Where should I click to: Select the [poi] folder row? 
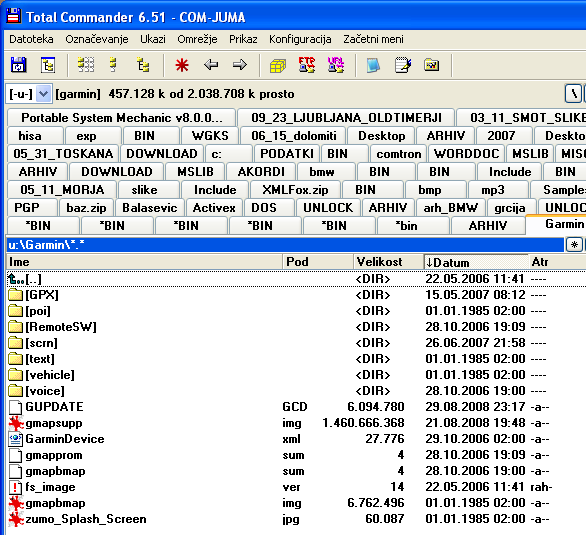[x=296, y=311]
